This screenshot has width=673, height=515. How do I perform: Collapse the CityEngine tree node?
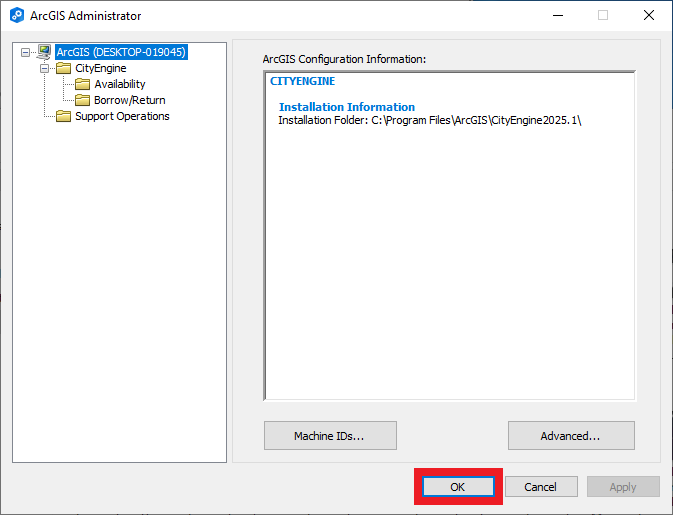coord(45,68)
